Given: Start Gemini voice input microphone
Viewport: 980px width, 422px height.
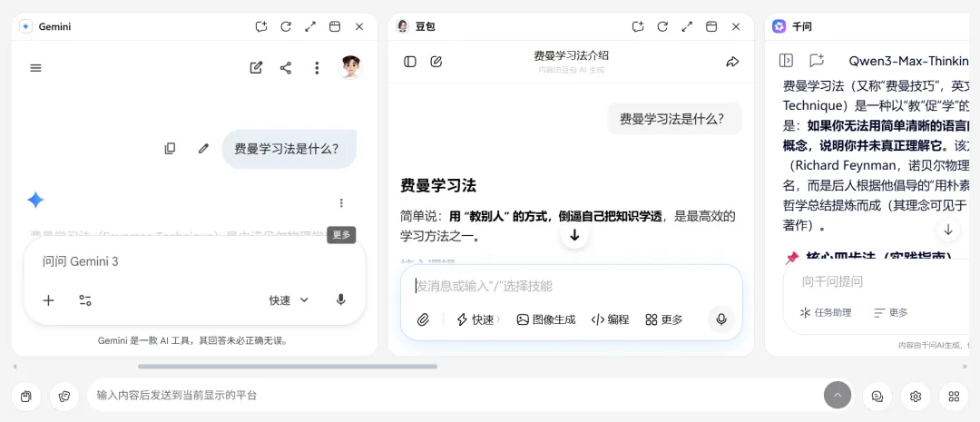Looking at the screenshot, I should (340, 300).
